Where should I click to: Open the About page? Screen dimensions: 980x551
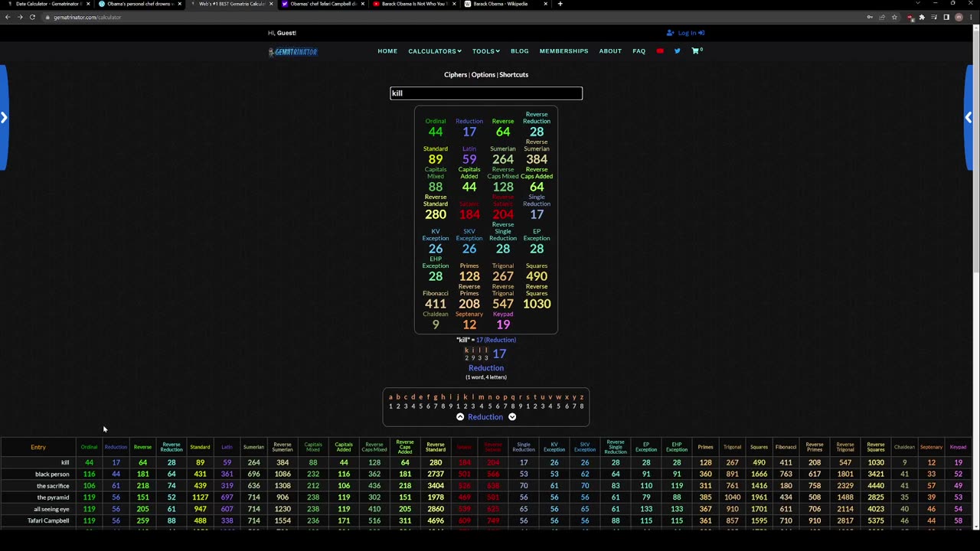coord(610,51)
